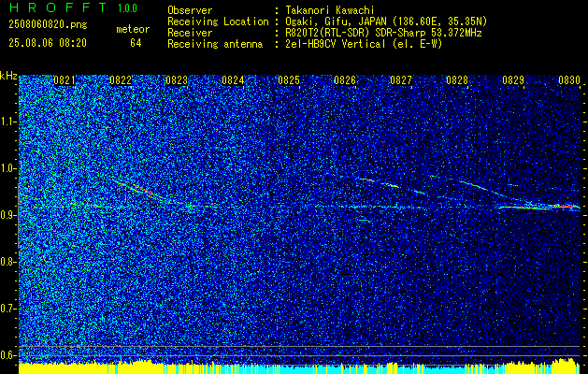The height and width of the screenshot is (374, 588).
Task: Click the 0827 time marker
Action: click(401, 80)
